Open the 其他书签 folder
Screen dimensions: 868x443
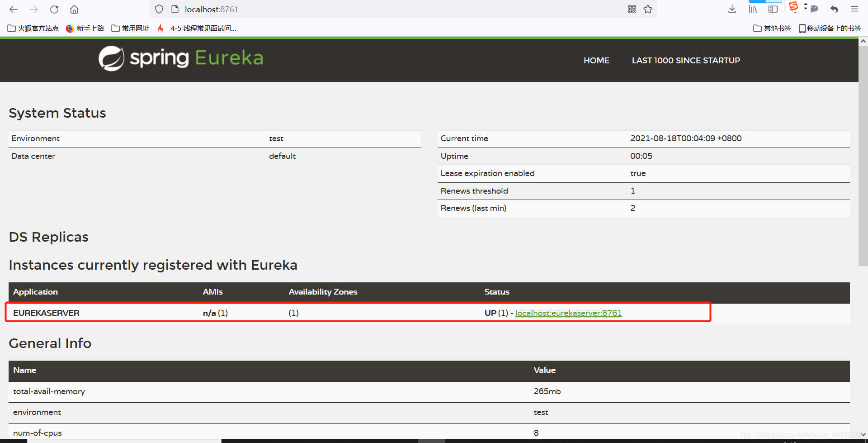772,29
